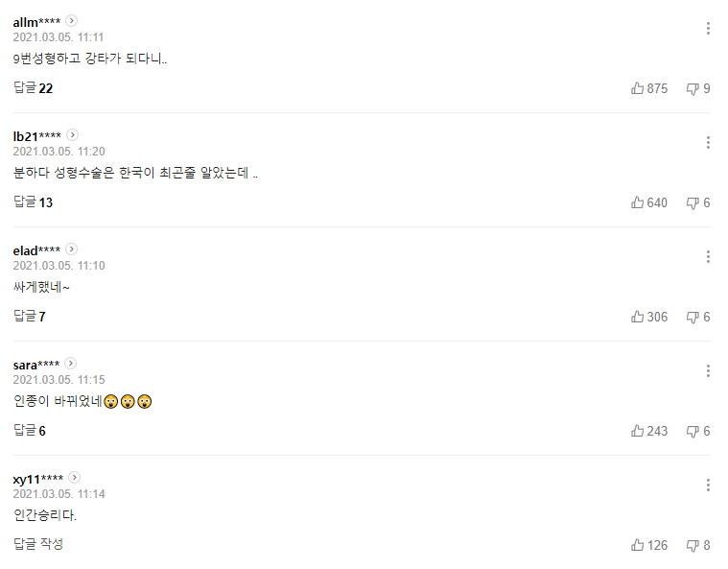
Task: Open options menu for allm**** comment
Action: click(x=708, y=29)
